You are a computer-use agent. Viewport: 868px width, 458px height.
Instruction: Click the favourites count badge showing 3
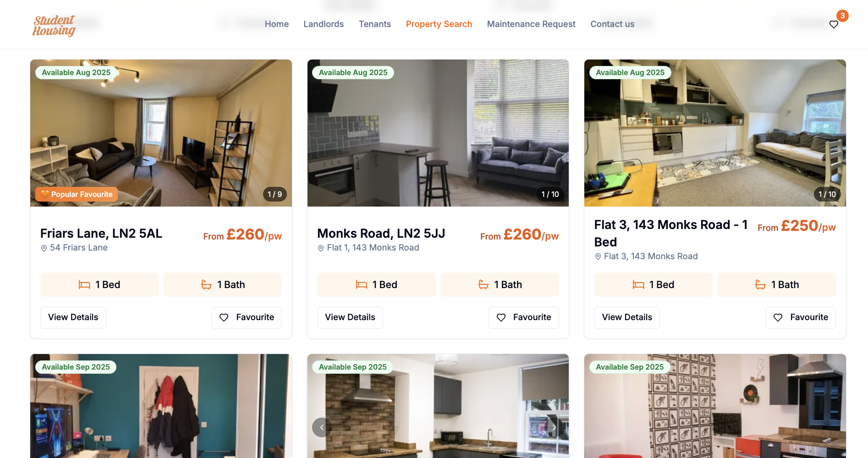pyautogui.click(x=842, y=16)
